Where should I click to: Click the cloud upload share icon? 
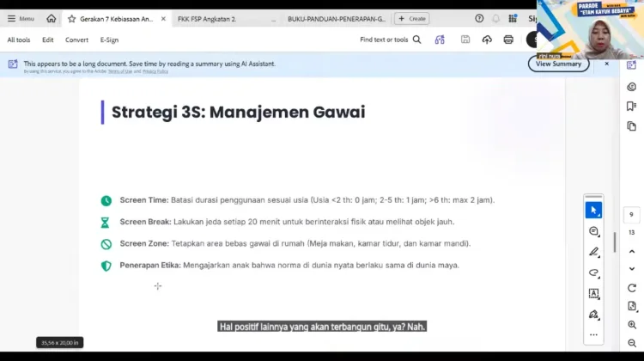[487, 40]
